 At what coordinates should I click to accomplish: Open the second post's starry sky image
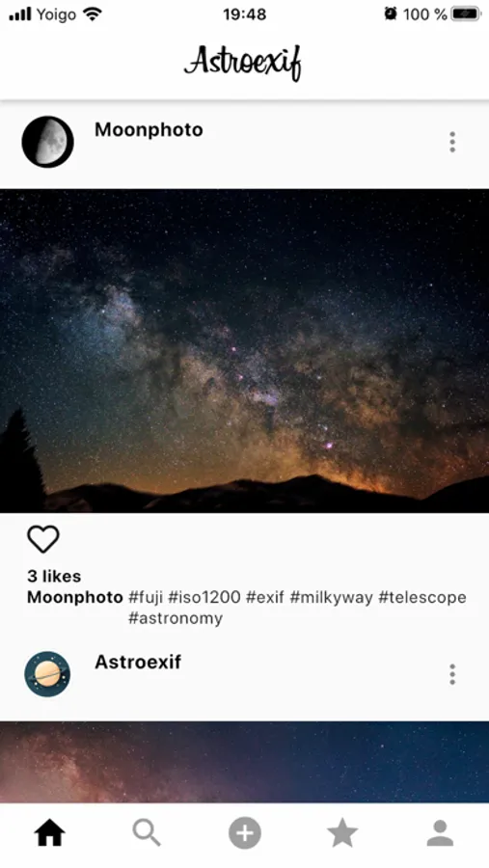pos(244,762)
